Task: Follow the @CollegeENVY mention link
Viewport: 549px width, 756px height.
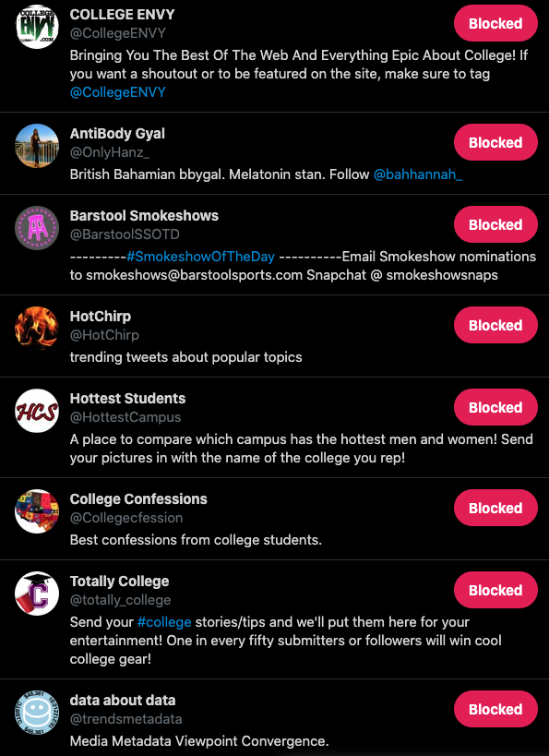Action: 117,92
